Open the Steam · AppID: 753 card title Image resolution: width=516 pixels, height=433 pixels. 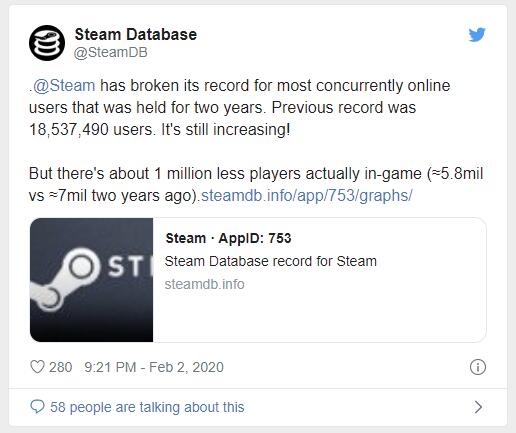click(228, 238)
